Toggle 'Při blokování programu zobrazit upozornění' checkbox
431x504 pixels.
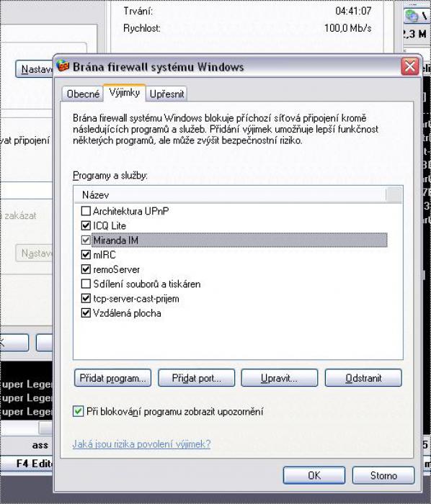click(78, 411)
